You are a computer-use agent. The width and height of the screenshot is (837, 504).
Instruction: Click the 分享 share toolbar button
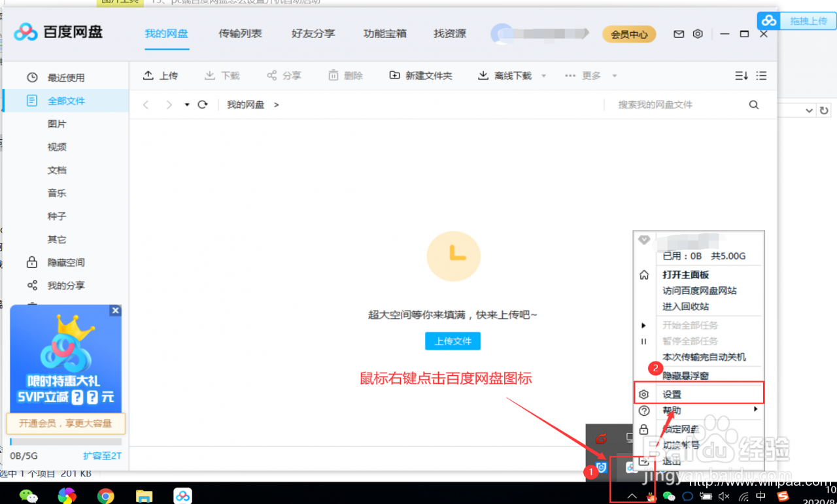pos(284,76)
